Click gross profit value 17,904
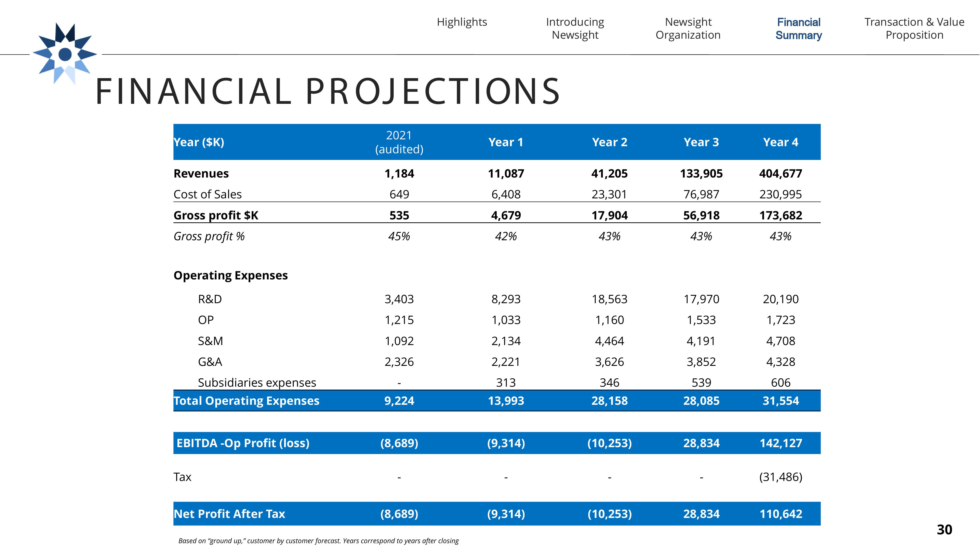 pyautogui.click(x=610, y=215)
